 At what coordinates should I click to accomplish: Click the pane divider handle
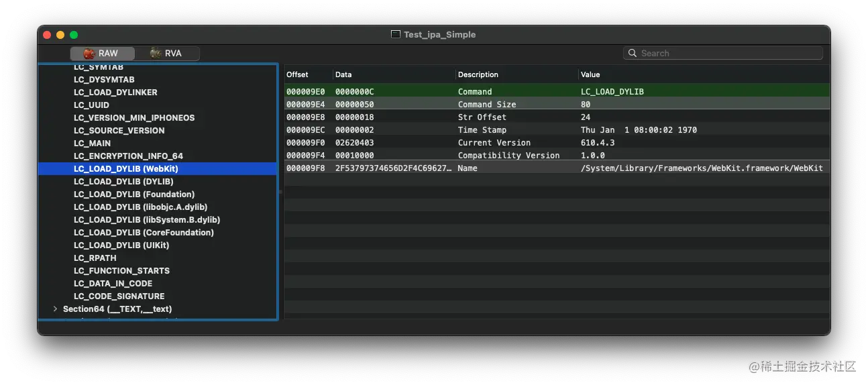[280, 192]
